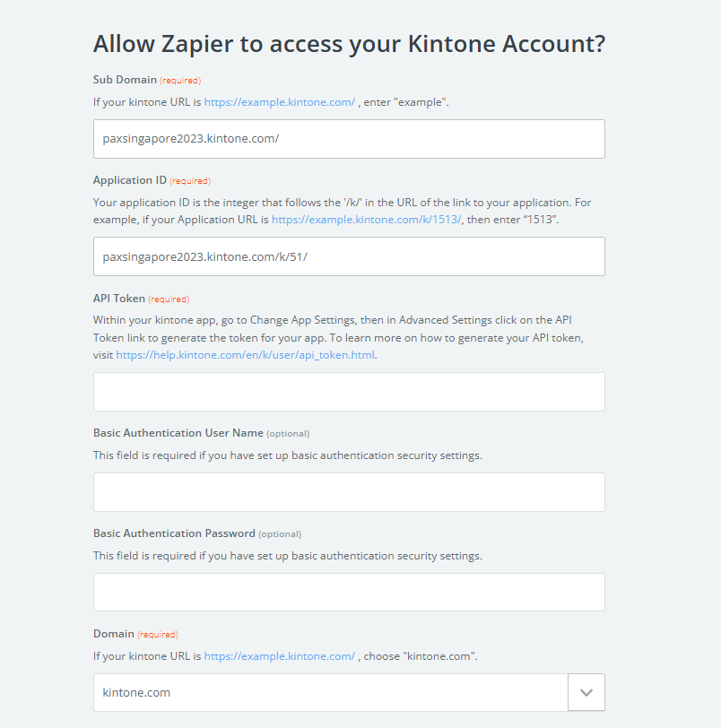Click the API Token field label
721x728 pixels.
click(x=119, y=299)
